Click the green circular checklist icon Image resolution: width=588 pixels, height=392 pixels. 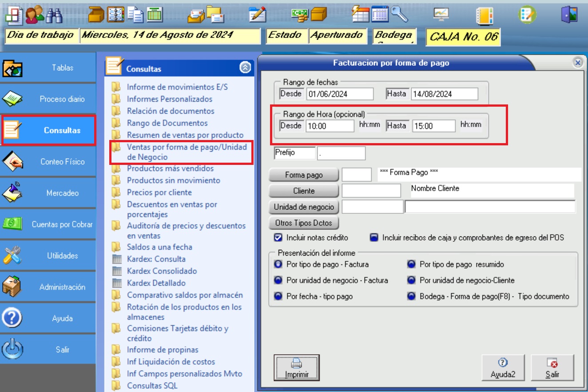(527, 15)
